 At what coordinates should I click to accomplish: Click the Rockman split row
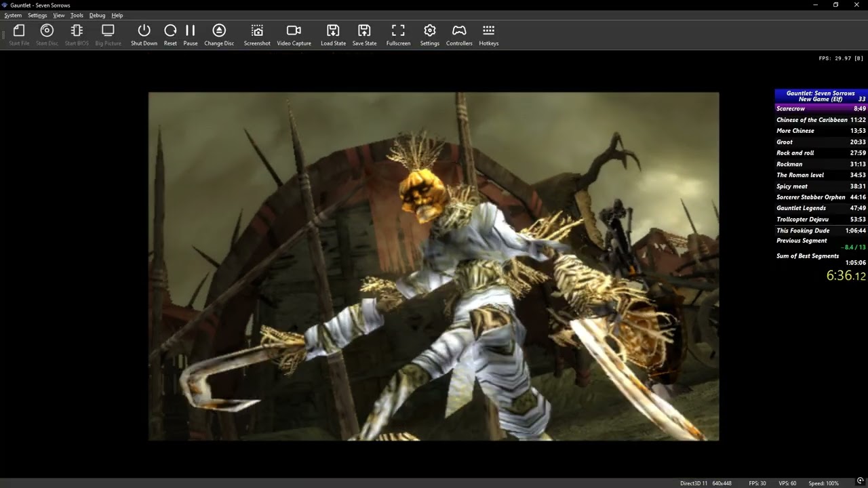[x=821, y=164]
